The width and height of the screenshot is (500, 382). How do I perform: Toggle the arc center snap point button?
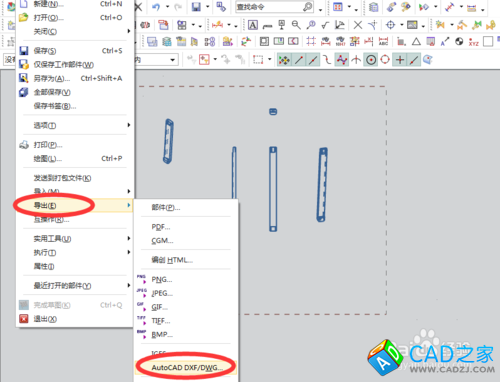click(x=371, y=60)
